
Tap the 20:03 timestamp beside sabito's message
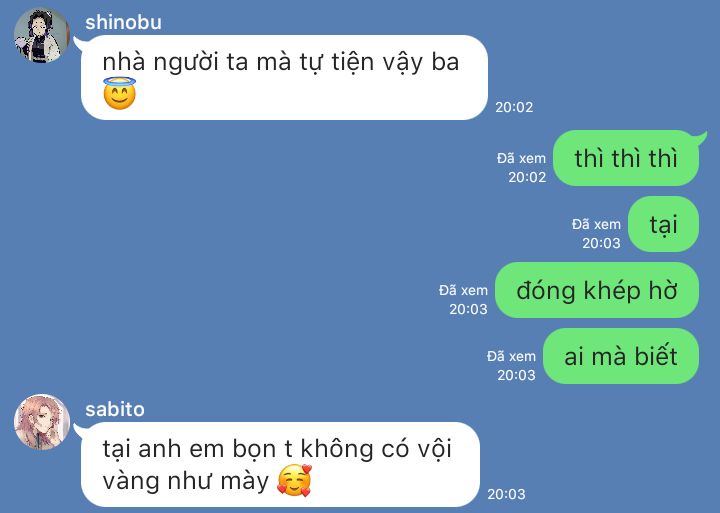point(506,494)
